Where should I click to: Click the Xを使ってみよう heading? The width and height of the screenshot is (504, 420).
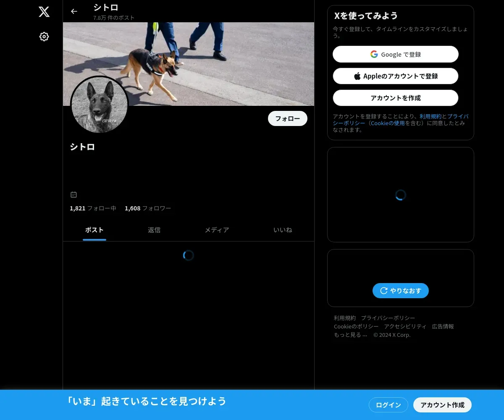tap(366, 16)
